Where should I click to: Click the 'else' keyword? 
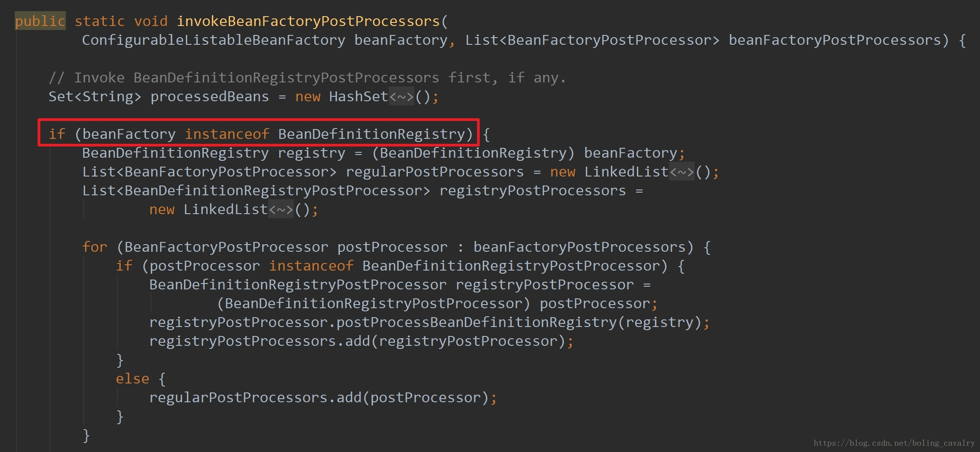tap(132, 379)
